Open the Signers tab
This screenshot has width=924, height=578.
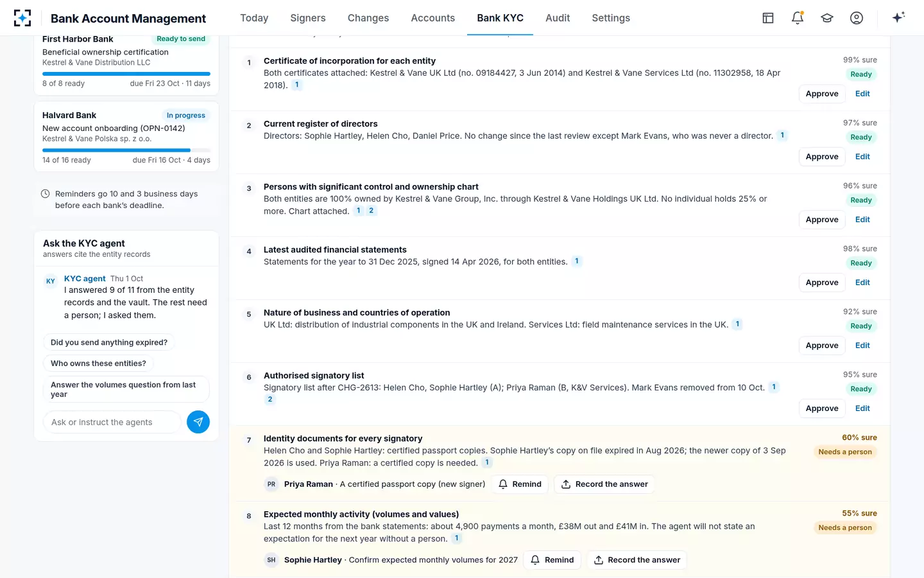308,18
